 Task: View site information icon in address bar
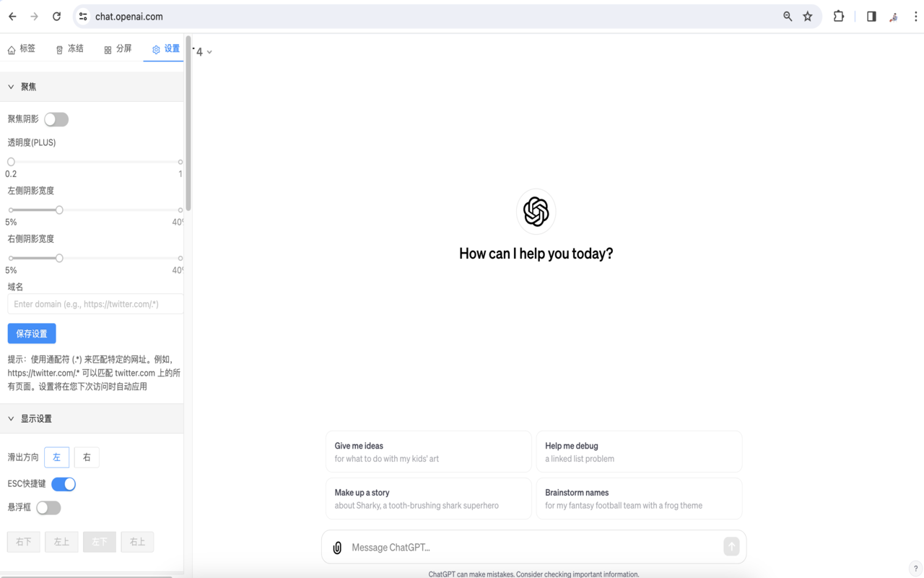[83, 16]
